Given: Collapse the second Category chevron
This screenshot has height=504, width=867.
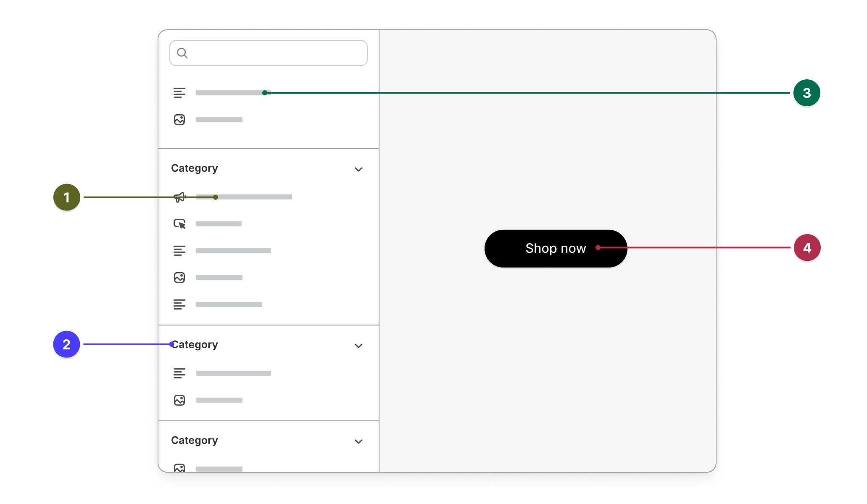Looking at the screenshot, I should pos(358,346).
